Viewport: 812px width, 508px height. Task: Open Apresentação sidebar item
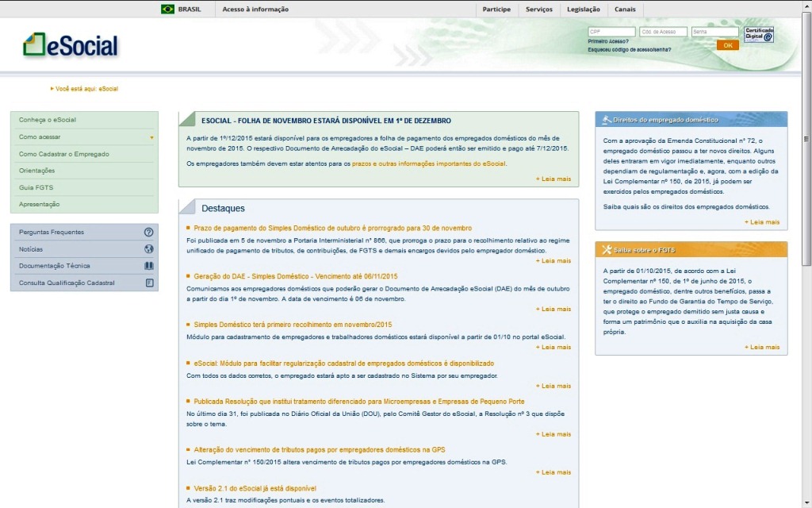pos(84,204)
